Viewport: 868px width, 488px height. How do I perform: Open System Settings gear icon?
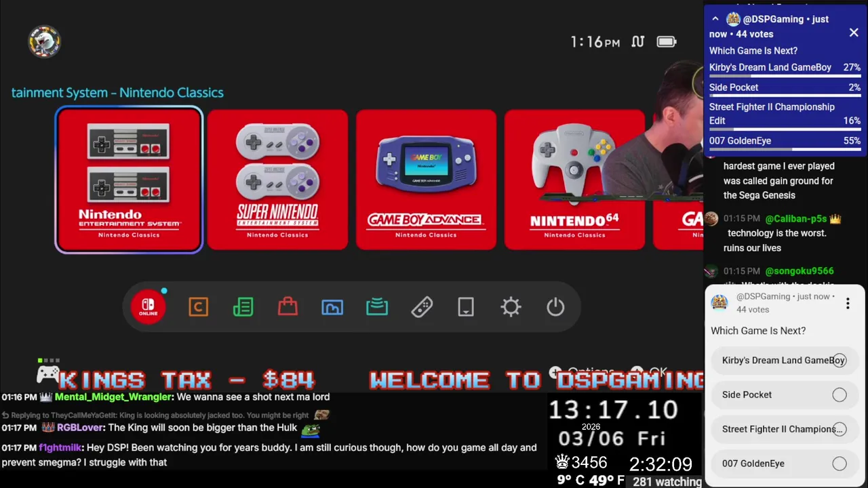[x=511, y=307]
